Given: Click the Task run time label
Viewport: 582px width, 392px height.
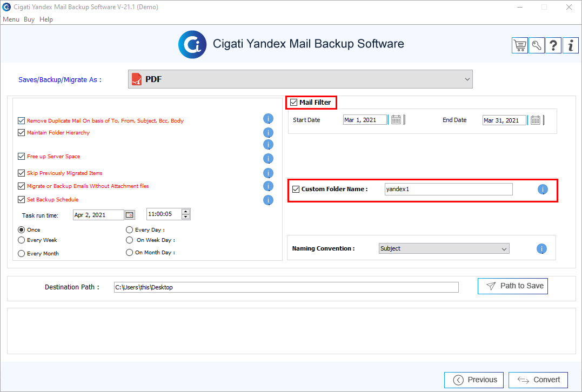Looking at the screenshot, I should tap(40, 215).
